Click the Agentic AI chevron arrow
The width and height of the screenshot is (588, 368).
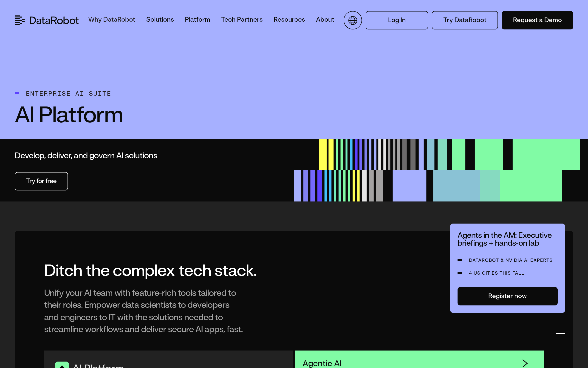(525, 363)
